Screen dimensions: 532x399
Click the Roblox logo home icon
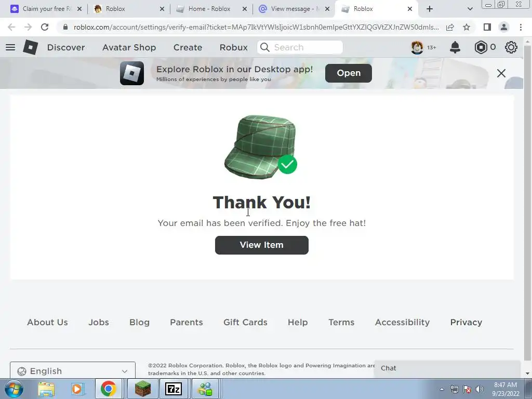click(x=31, y=47)
